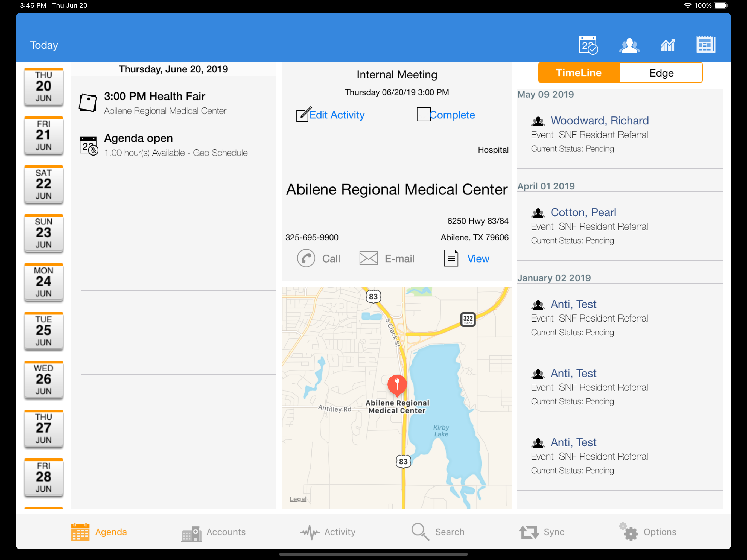747x560 pixels.
Task: Click the Edit Activity link
Action: pyautogui.click(x=337, y=115)
